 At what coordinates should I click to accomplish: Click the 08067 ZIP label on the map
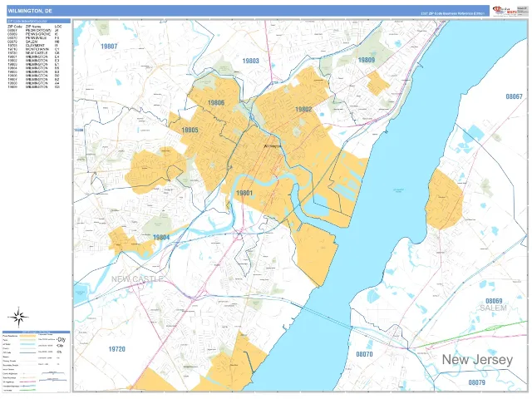point(514,96)
